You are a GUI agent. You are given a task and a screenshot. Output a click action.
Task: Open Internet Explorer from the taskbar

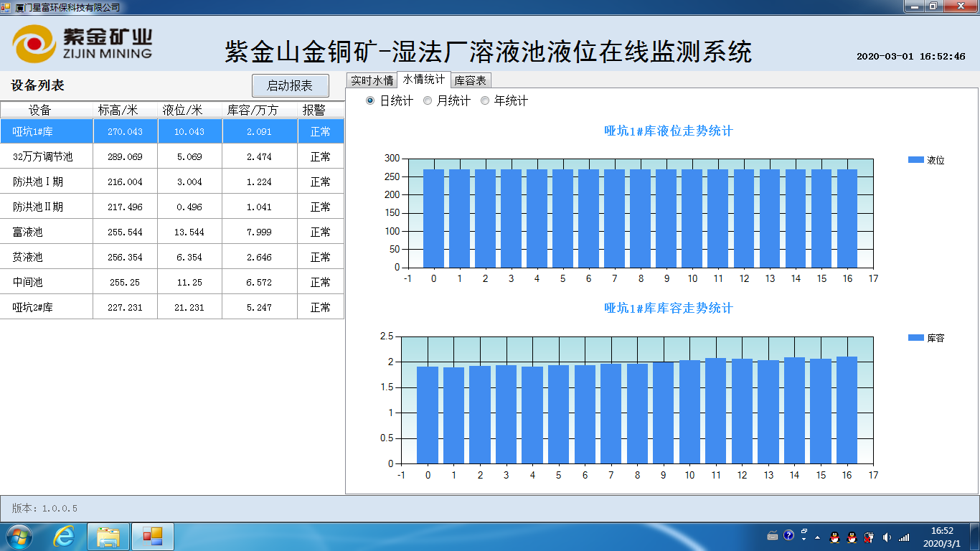64,537
